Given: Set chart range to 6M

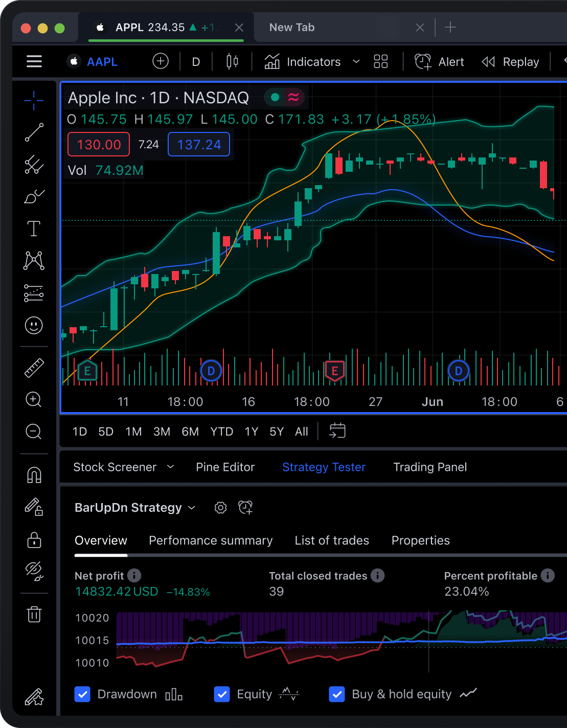Looking at the screenshot, I should click(190, 431).
